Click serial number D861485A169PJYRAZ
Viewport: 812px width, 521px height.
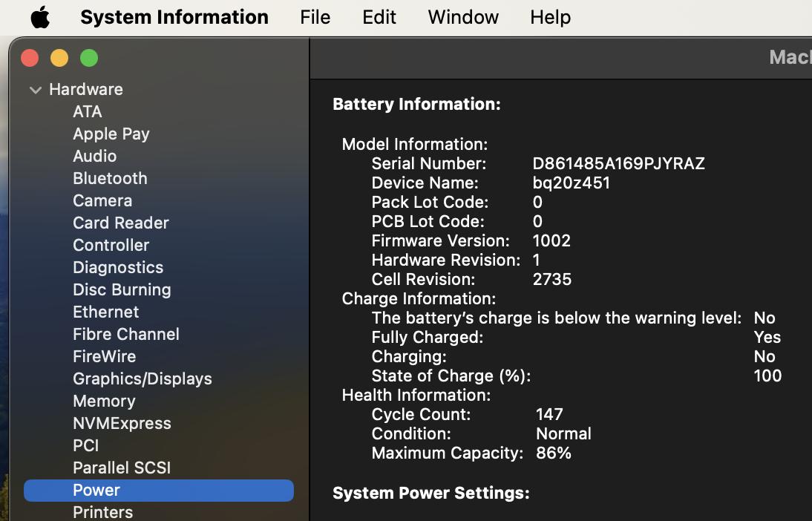(619, 164)
